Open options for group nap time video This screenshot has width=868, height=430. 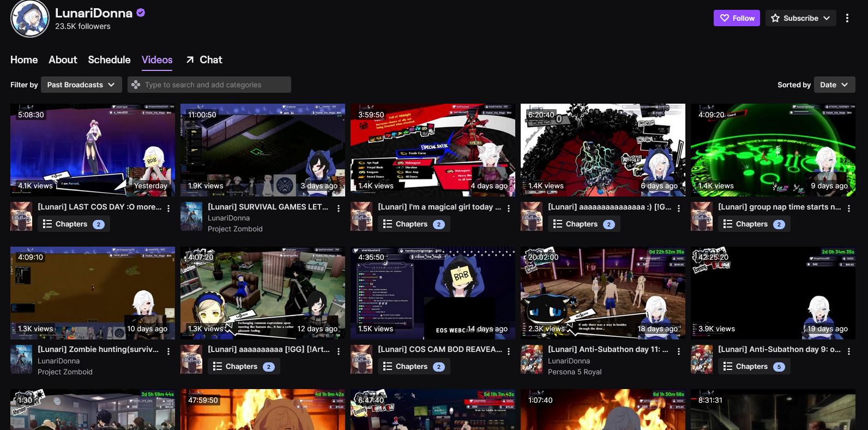[849, 208]
